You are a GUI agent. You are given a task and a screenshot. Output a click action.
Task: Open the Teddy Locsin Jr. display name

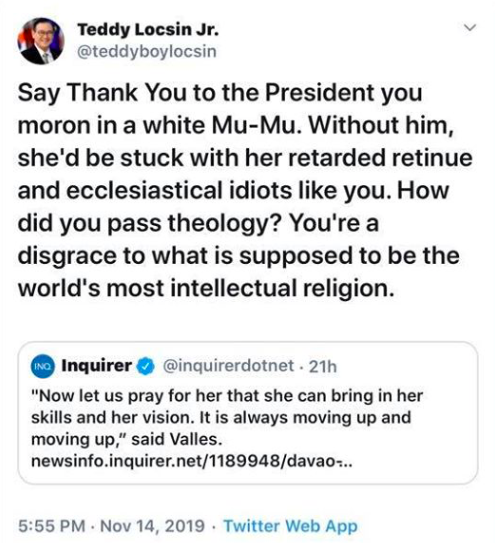click(x=148, y=29)
